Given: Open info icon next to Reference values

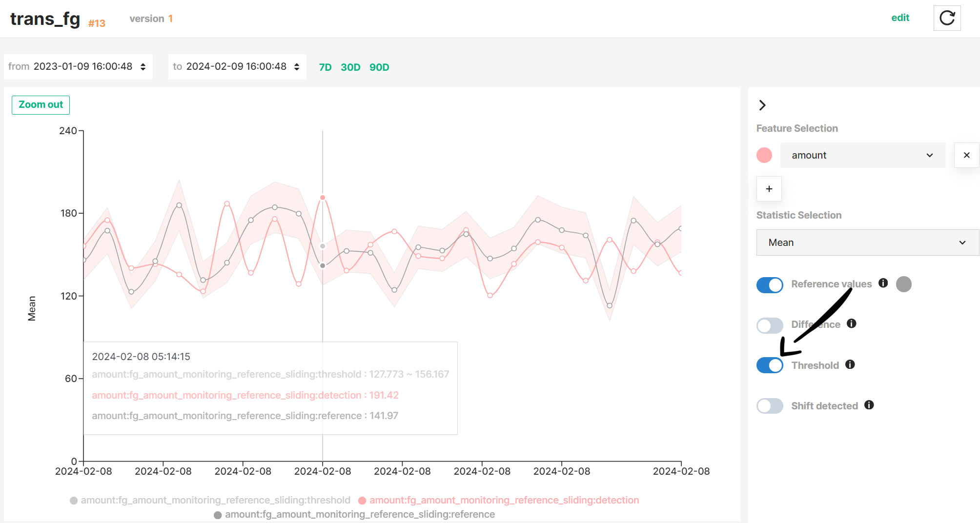Looking at the screenshot, I should (x=883, y=283).
